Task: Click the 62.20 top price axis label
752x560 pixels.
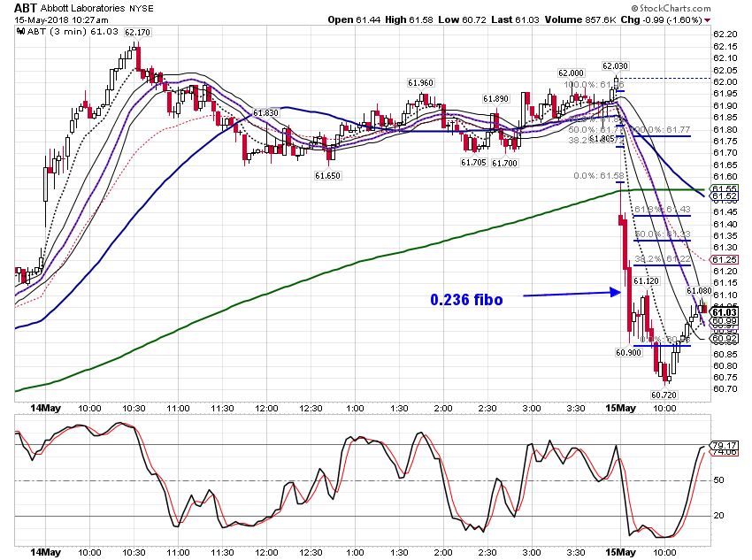Action: (x=725, y=35)
